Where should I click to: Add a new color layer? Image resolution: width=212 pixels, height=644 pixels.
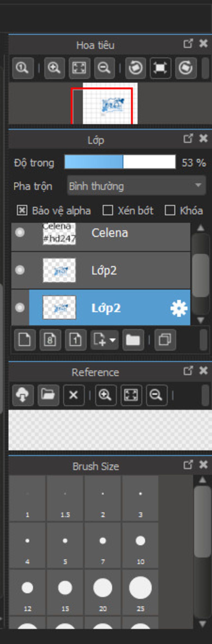point(25,340)
